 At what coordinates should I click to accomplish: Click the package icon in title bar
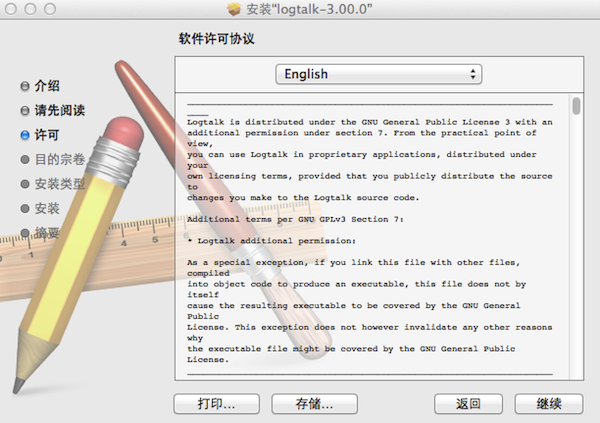pyautogui.click(x=234, y=9)
